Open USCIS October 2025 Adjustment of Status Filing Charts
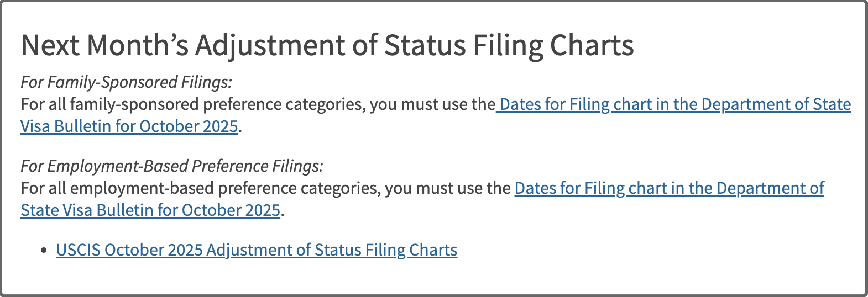Image resolution: width=868 pixels, height=297 pixels. pos(257,250)
